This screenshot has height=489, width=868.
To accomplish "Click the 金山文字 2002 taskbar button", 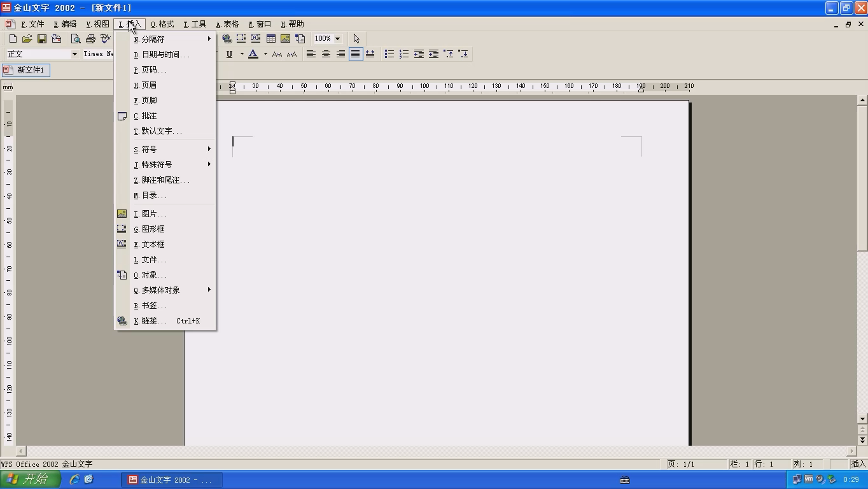I will tap(172, 480).
